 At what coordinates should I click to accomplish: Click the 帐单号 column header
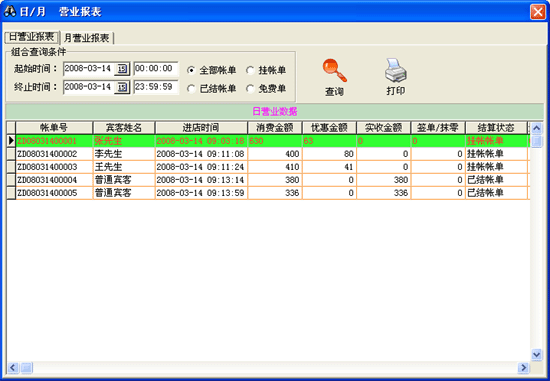[x=54, y=128]
